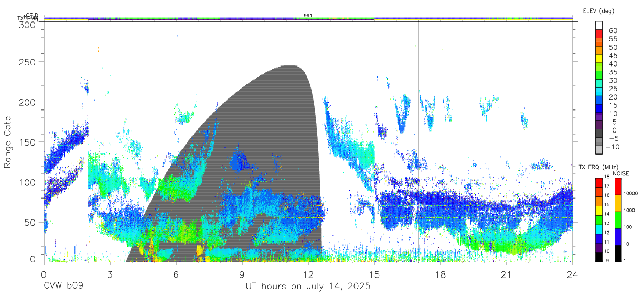The height and width of the screenshot is (297, 644).
Task: Click the 45 label on ELEV scale
Action: 613,56
